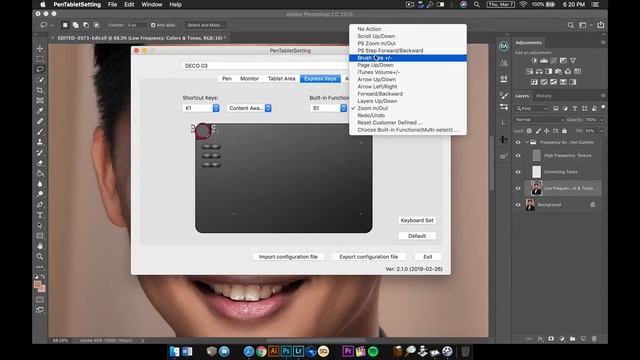The width and height of the screenshot is (640, 360).
Task: Launch Adobe Illustrator from the Dock
Action: 273,351
